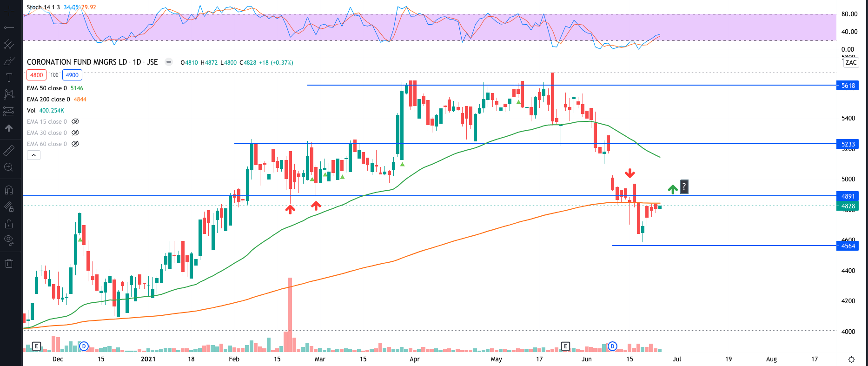Activate the measure ruler tool
Viewport: 868px width, 366px height.
pos(9,151)
